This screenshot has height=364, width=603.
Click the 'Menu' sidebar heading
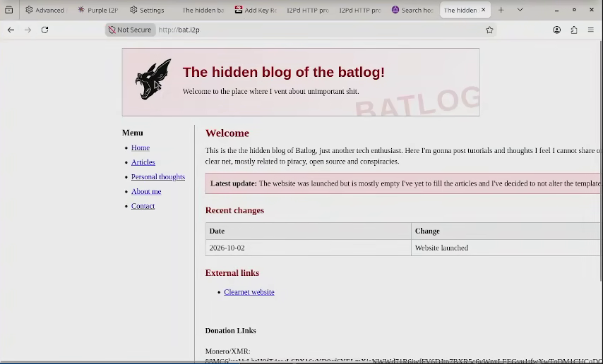point(132,133)
